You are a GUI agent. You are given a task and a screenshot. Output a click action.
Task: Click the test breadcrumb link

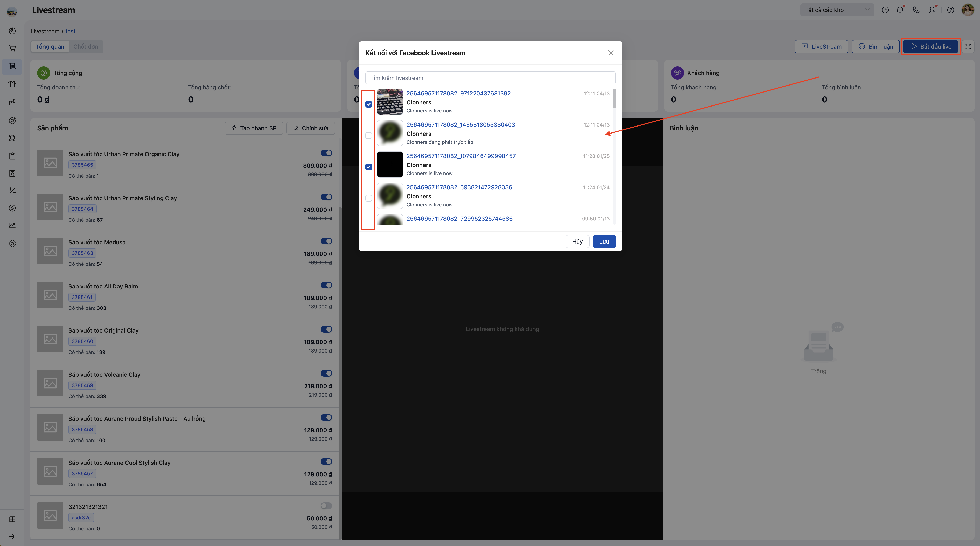[70, 31]
